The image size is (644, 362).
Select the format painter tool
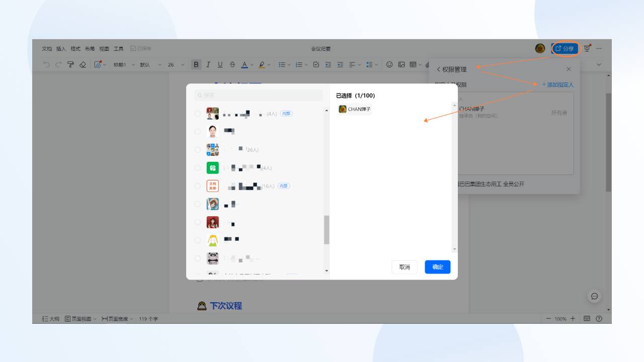70,64
